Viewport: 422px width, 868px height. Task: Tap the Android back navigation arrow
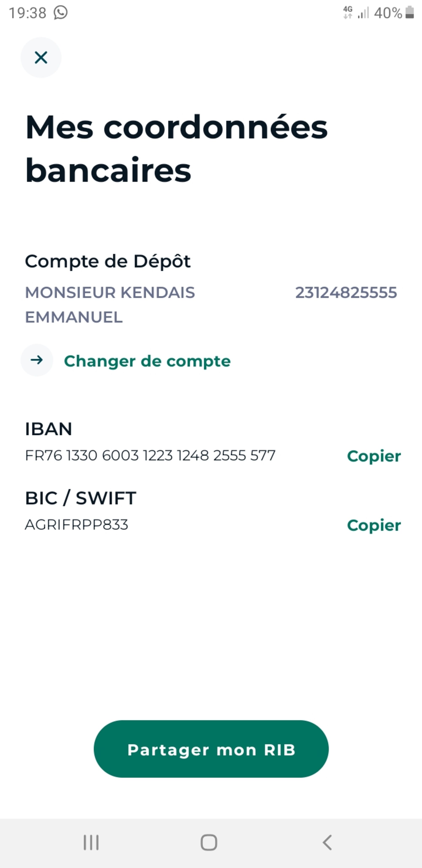327,842
